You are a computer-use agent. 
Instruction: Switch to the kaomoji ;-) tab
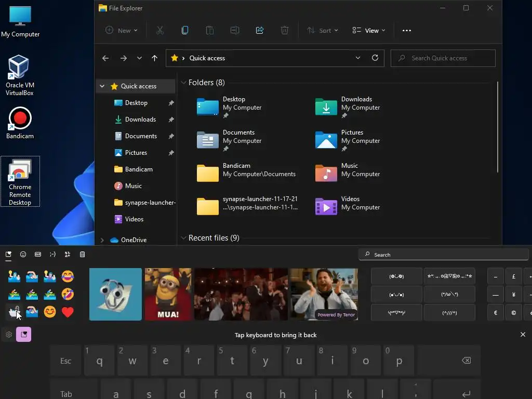(52, 255)
